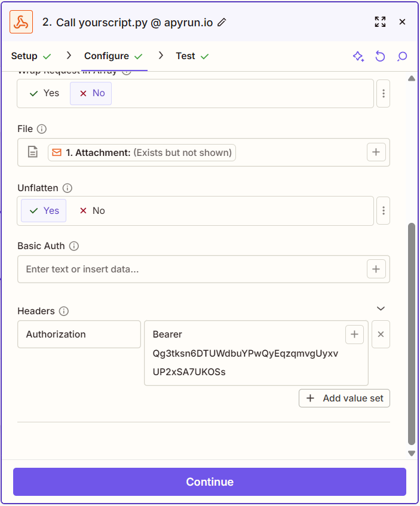Switch to the Setup tab
This screenshot has width=420, height=506.
pyautogui.click(x=24, y=56)
